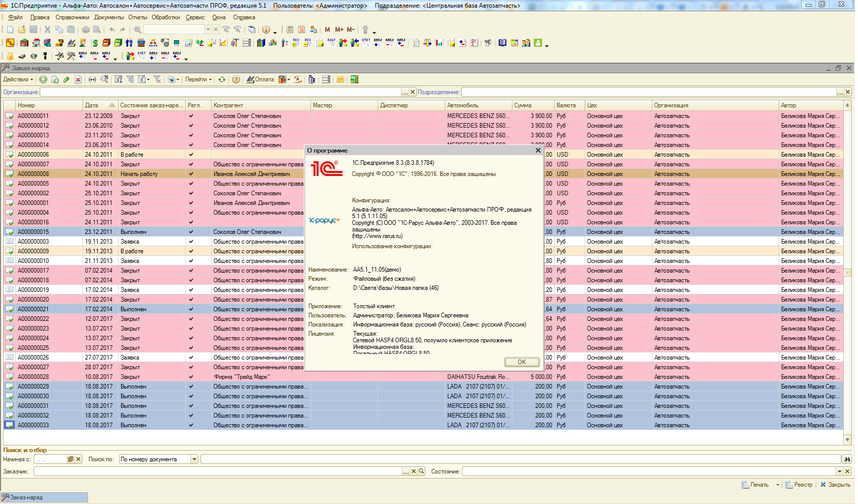Close the О программе dialog
Image resolution: width=858 pixels, height=504 pixels.
coord(538,151)
